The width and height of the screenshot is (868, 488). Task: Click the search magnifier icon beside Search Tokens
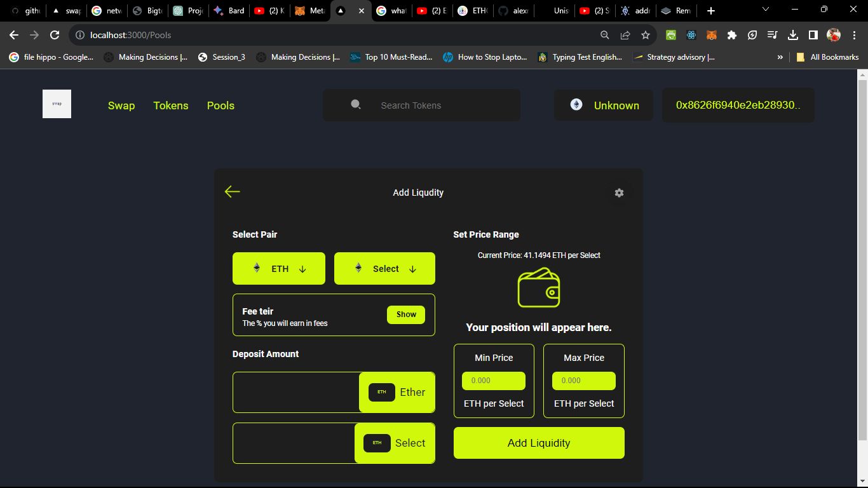356,105
